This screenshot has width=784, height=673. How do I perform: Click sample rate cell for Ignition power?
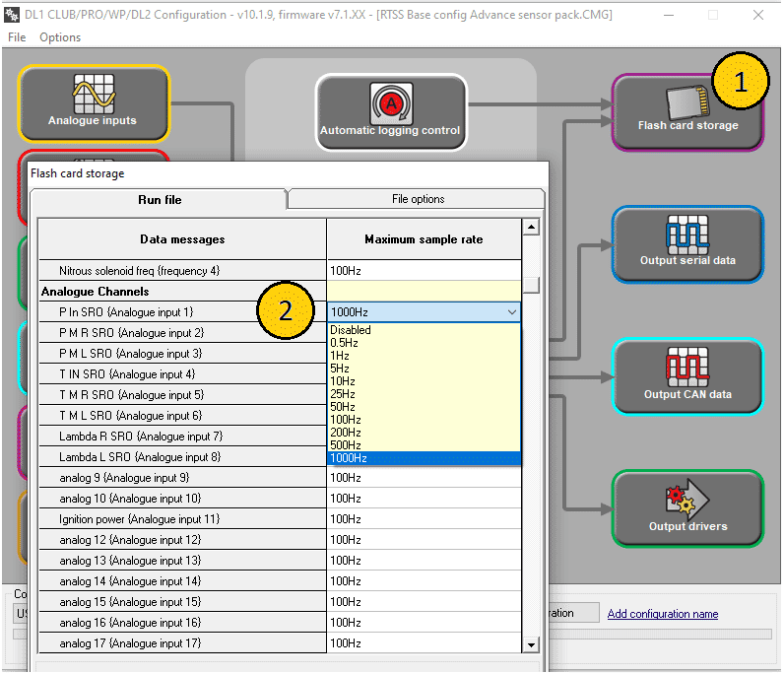424,519
